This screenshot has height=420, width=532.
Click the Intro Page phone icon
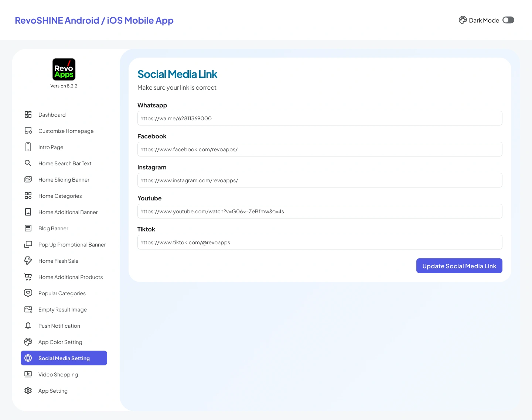point(28,147)
